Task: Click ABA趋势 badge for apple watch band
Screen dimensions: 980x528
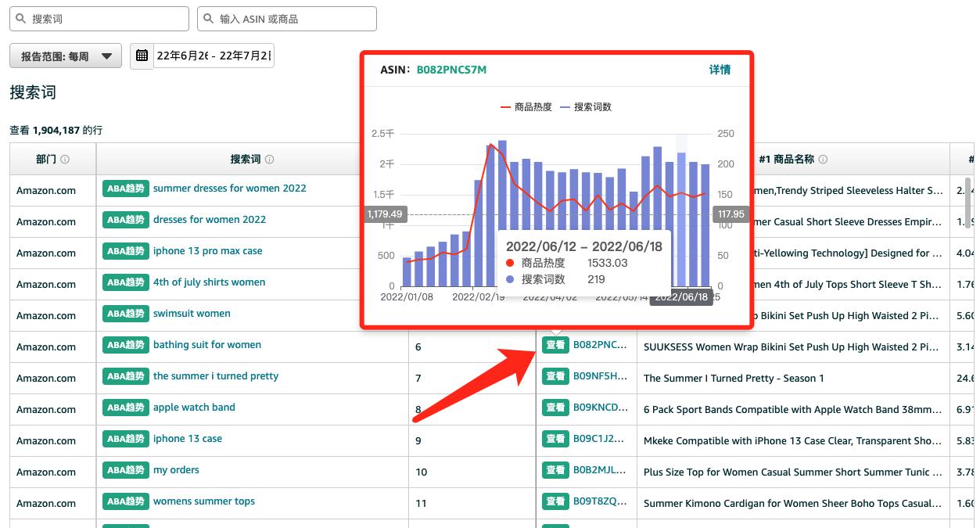Action: [x=125, y=408]
